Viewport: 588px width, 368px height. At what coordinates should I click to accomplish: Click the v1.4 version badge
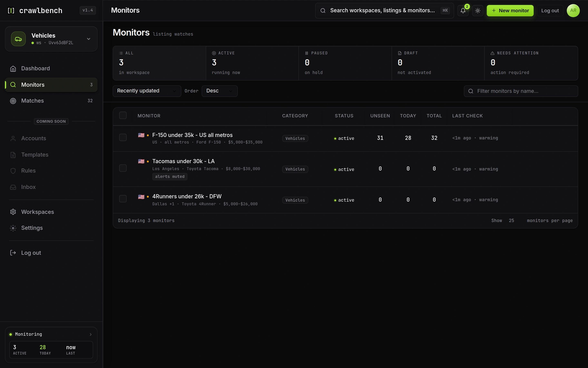coord(88,10)
